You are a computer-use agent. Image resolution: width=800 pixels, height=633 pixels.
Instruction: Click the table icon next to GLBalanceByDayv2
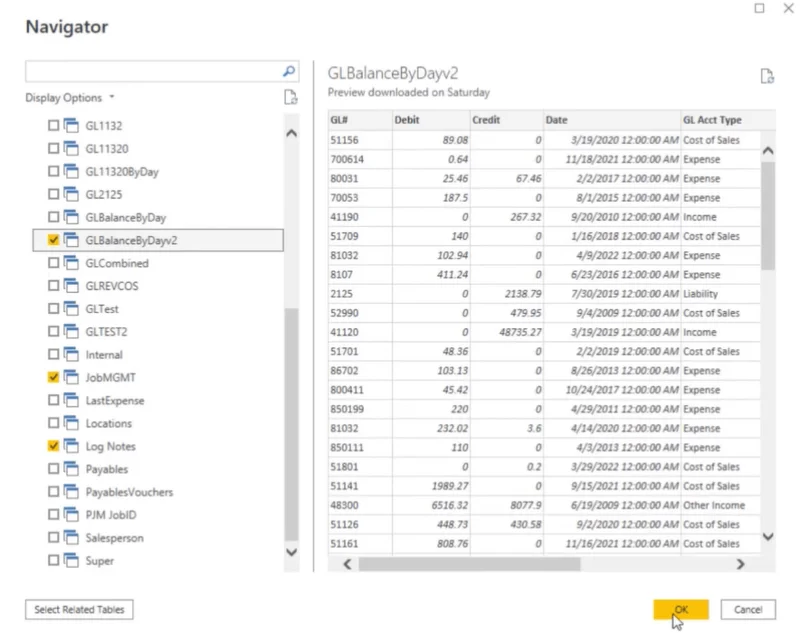[x=71, y=240]
